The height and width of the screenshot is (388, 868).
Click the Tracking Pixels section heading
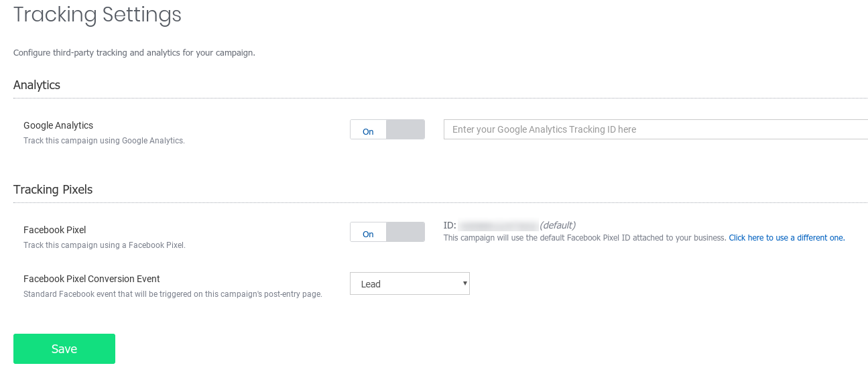click(x=53, y=190)
